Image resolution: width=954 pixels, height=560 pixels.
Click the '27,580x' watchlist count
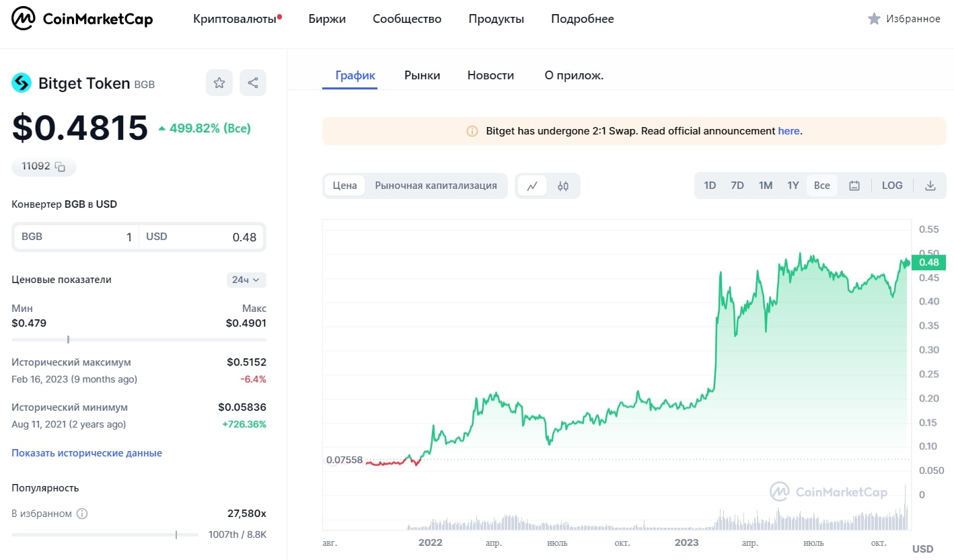[x=247, y=514]
